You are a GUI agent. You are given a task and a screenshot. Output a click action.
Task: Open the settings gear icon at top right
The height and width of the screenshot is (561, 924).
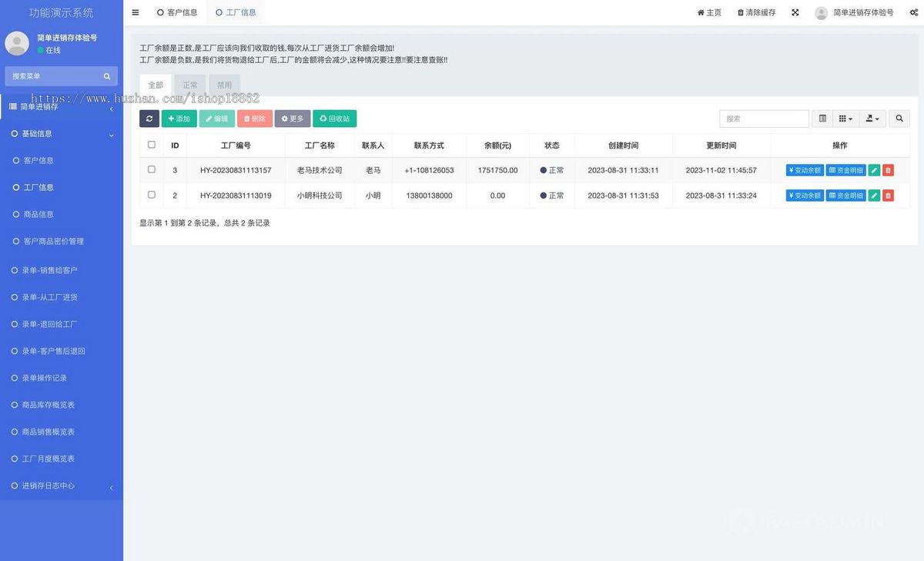coord(915,12)
